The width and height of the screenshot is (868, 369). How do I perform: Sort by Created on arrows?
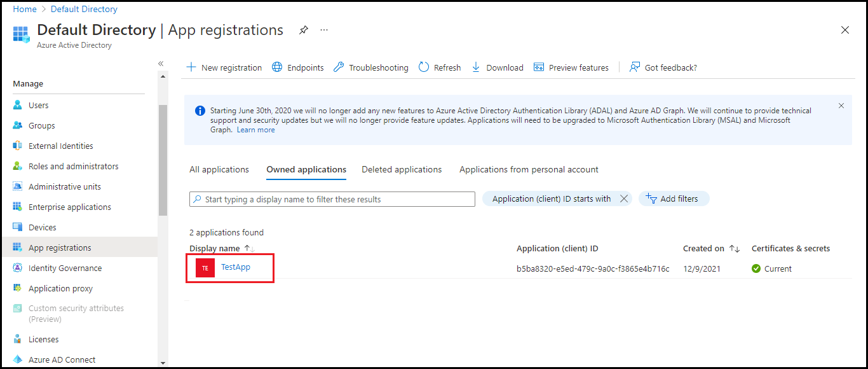(x=735, y=249)
